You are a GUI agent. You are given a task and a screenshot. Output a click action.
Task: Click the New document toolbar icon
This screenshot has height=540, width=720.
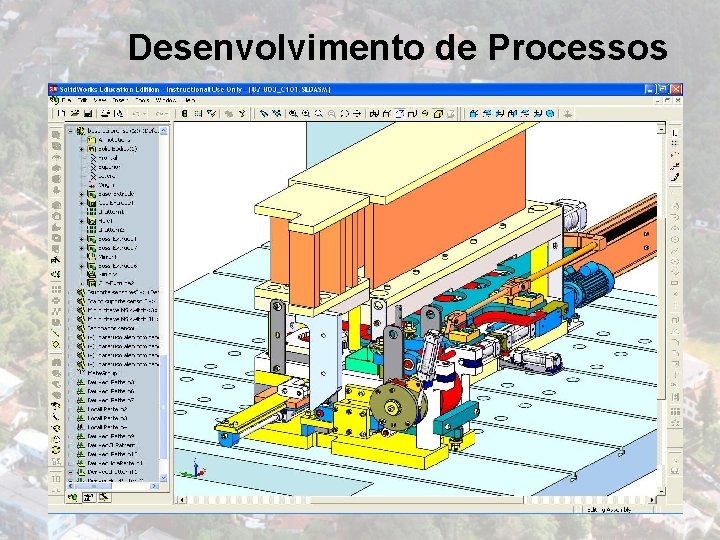point(61,113)
